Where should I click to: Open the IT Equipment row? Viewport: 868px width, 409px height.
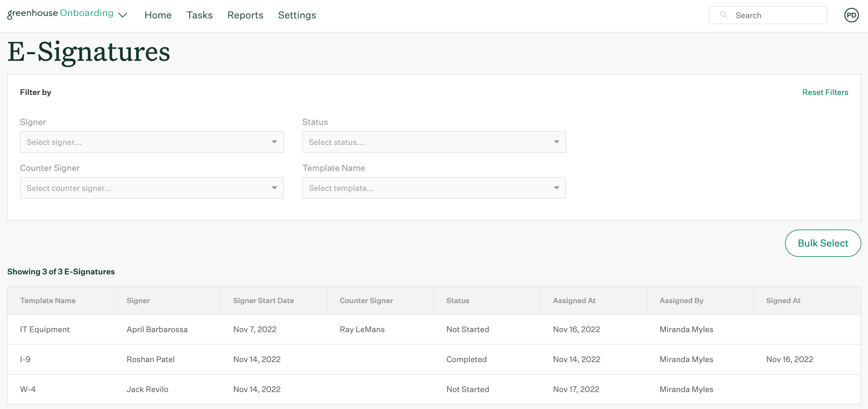coord(45,329)
